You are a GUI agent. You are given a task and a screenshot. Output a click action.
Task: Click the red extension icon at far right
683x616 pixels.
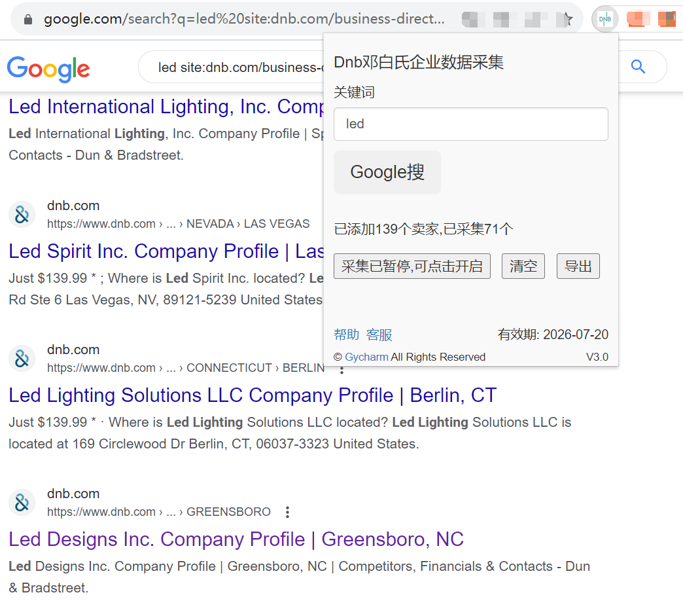pyautogui.click(x=667, y=19)
